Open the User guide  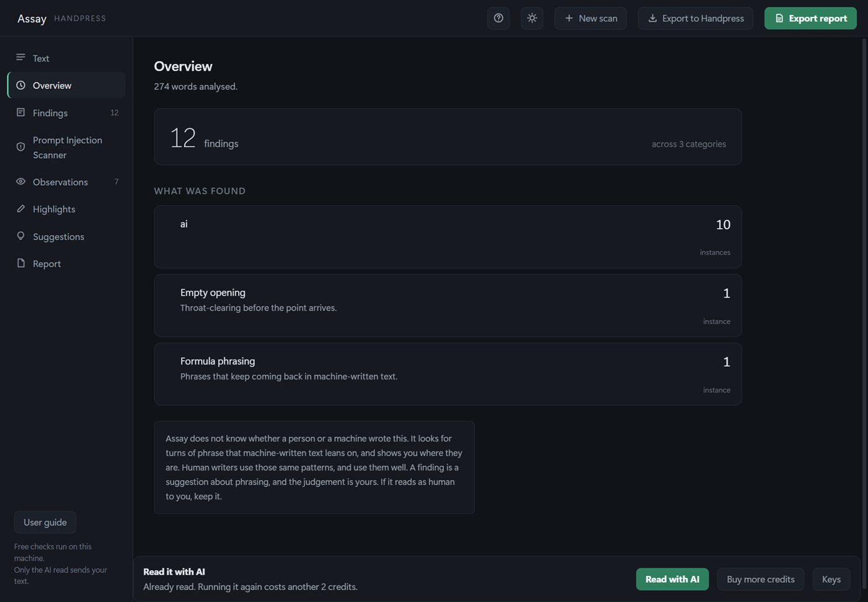tap(45, 523)
